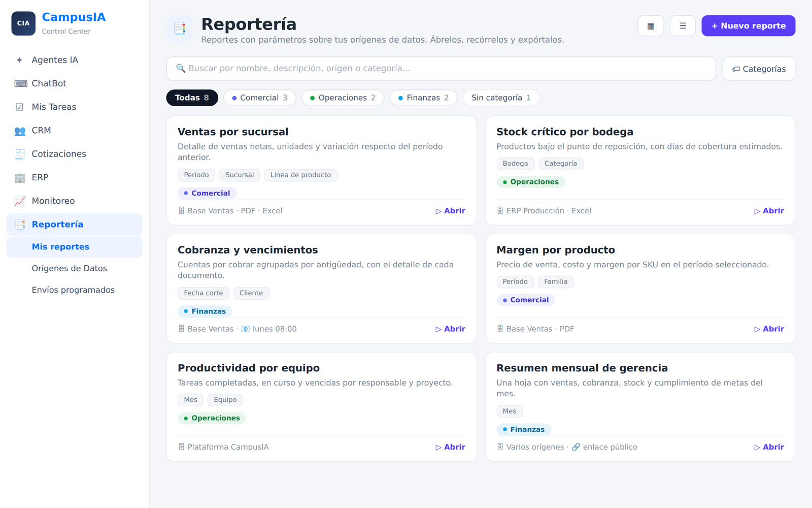Click the Reportería sidebar icon
The width and height of the screenshot is (812, 508).
(x=20, y=225)
